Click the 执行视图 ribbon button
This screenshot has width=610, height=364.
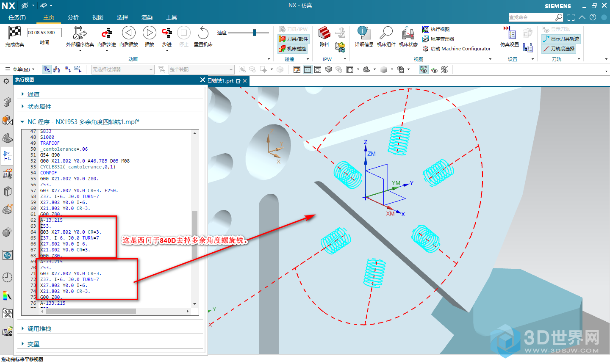point(436,29)
